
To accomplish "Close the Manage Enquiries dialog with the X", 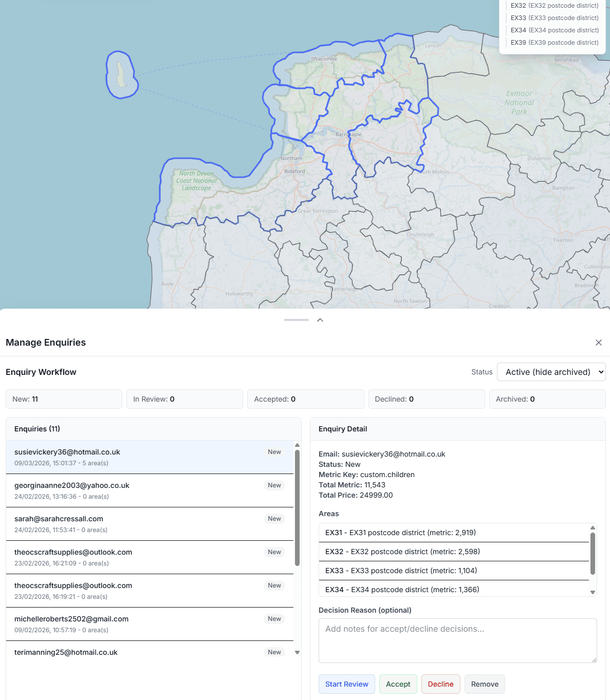I will click(598, 342).
